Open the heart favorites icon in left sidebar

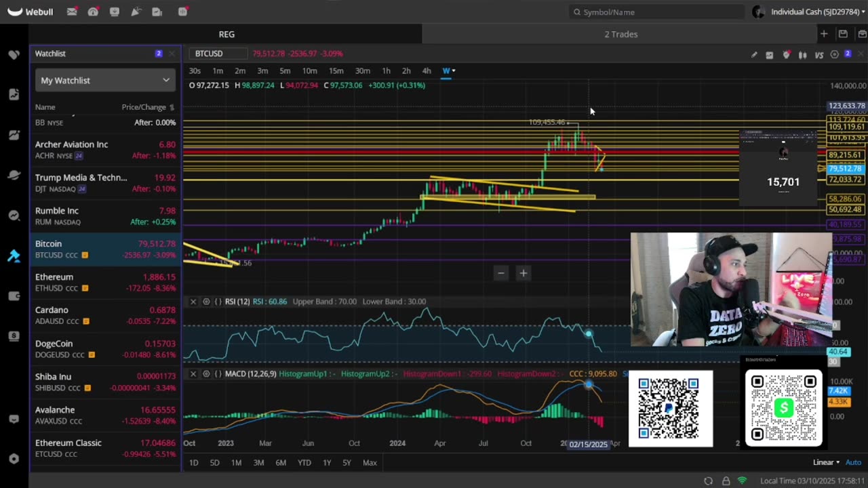(x=14, y=54)
